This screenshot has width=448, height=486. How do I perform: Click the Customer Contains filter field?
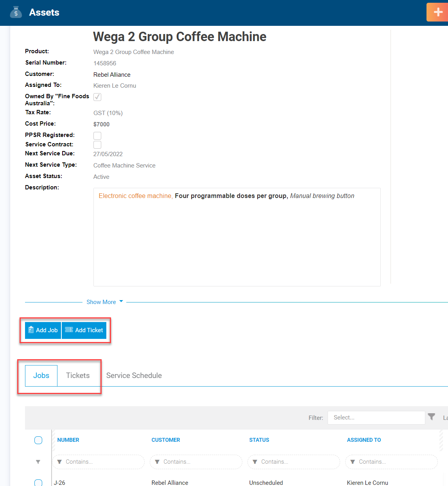[x=196, y=462]
